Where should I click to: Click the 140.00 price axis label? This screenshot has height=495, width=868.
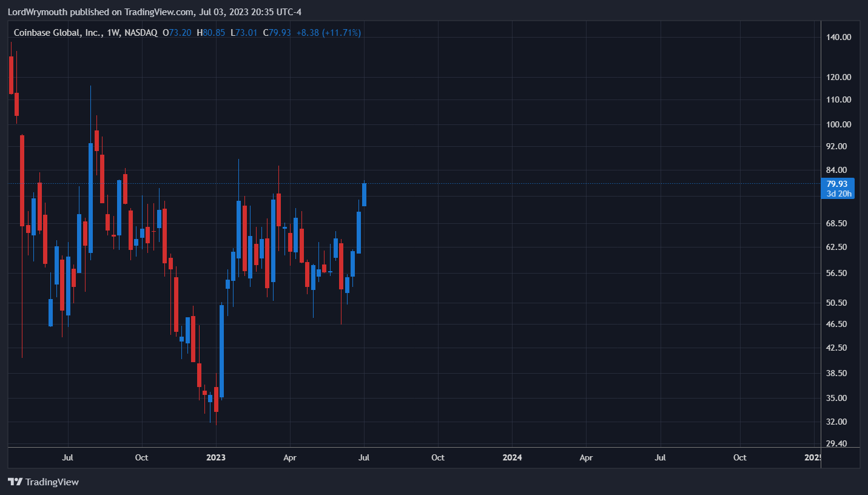click(839, 37)
